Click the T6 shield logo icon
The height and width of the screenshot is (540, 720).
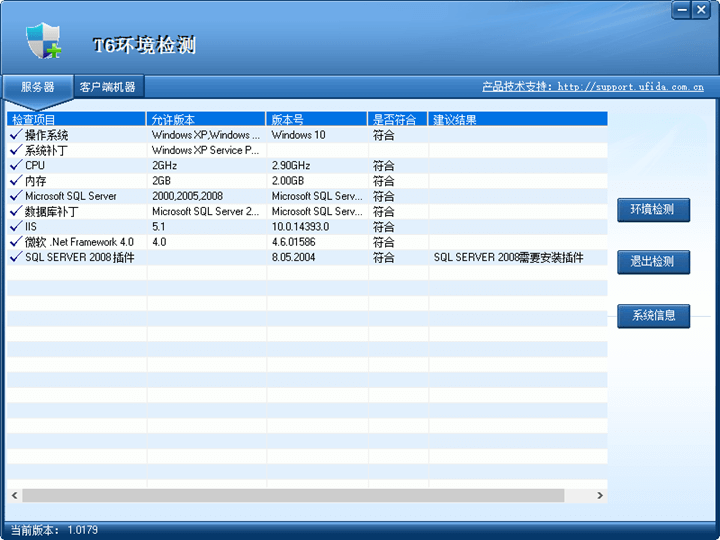coord(44,40)
